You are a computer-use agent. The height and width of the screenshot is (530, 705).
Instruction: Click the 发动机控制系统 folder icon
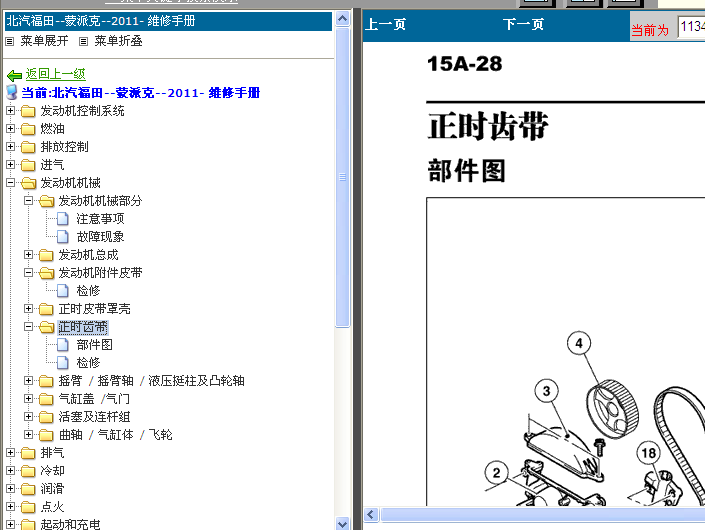(28, 111)
